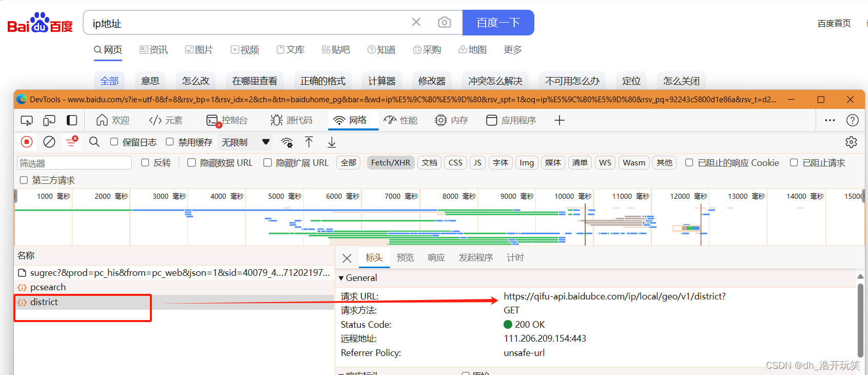Switch to the 内存 memory tab

coord(452,120)
